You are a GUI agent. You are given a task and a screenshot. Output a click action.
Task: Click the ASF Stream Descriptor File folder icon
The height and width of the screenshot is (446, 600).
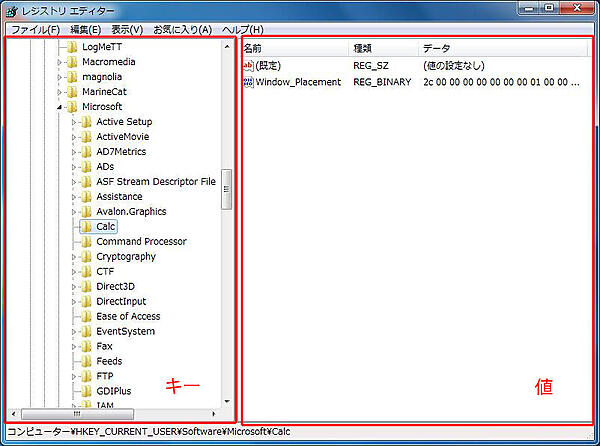click(86, 182)
